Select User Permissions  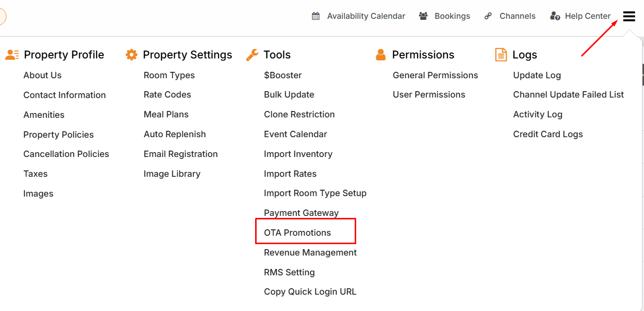click(x=429, y=95)
